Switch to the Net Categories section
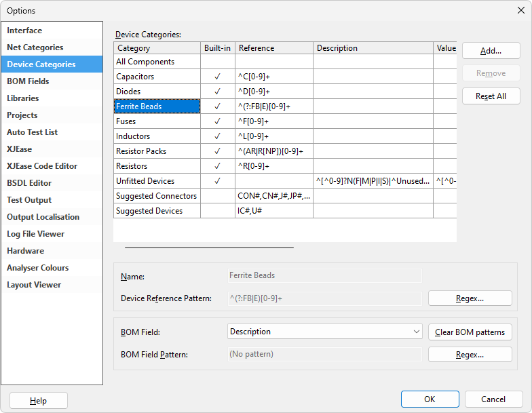Viewport: 532px width, 413px height. [x=35, y=47]
